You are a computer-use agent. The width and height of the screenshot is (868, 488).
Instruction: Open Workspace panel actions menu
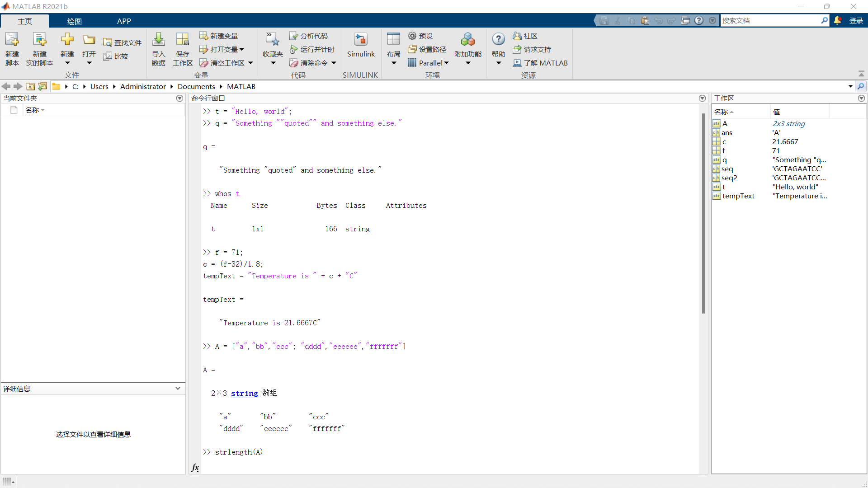click(x=861, y=98)
